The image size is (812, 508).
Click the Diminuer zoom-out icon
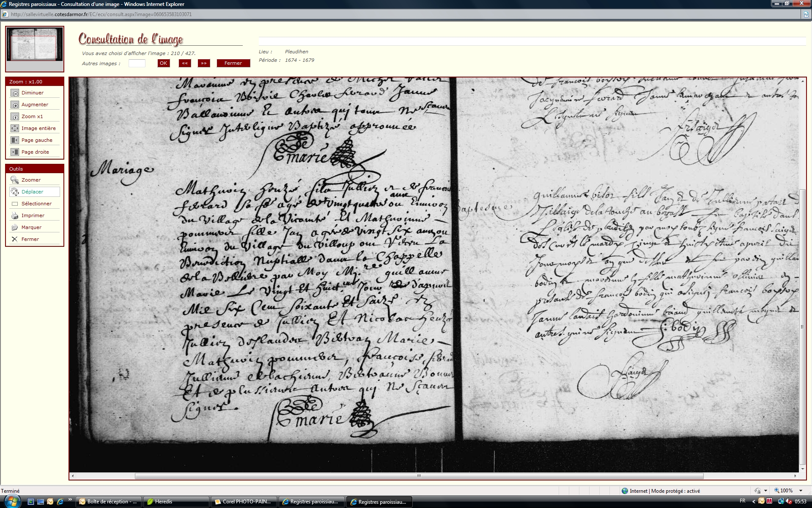tap(15, 93)
